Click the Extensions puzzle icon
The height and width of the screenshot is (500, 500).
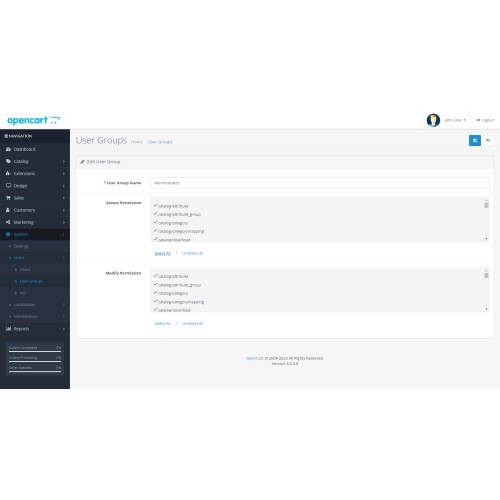8,173
